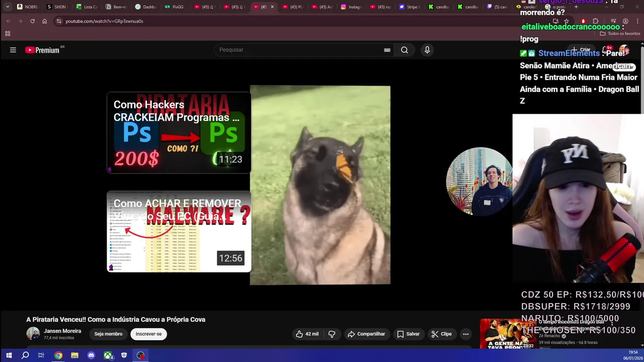The image size is (644, 362).
Task: Open the browser home page button
Action: click(44, 21)
